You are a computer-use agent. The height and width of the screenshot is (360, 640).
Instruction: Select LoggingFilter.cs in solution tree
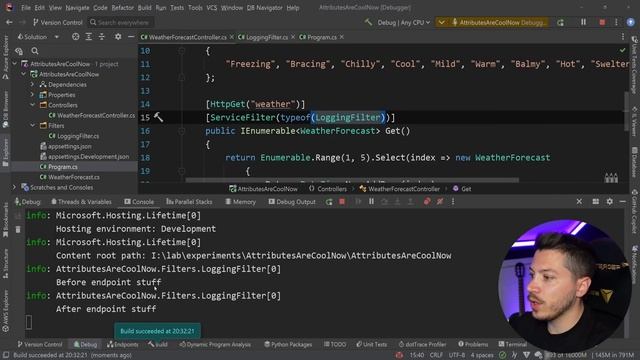pyautogui.click(x=73, y=136)
